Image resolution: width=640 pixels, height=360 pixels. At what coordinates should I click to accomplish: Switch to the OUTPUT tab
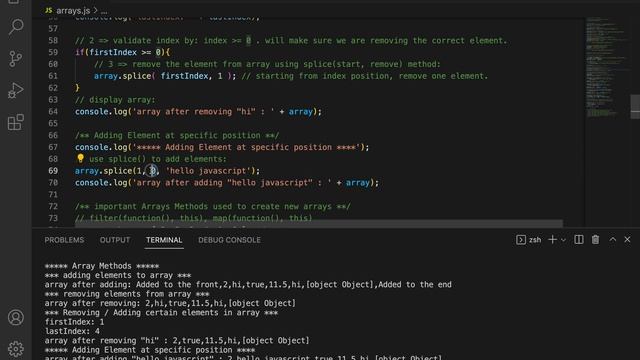tap(115, 240)
